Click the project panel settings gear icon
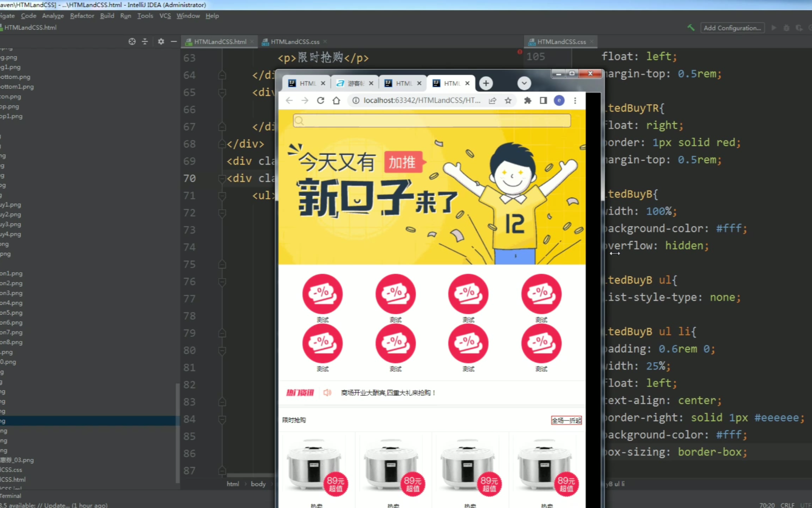This screenshot has height=508, width=812. click(x=161, y=42)
